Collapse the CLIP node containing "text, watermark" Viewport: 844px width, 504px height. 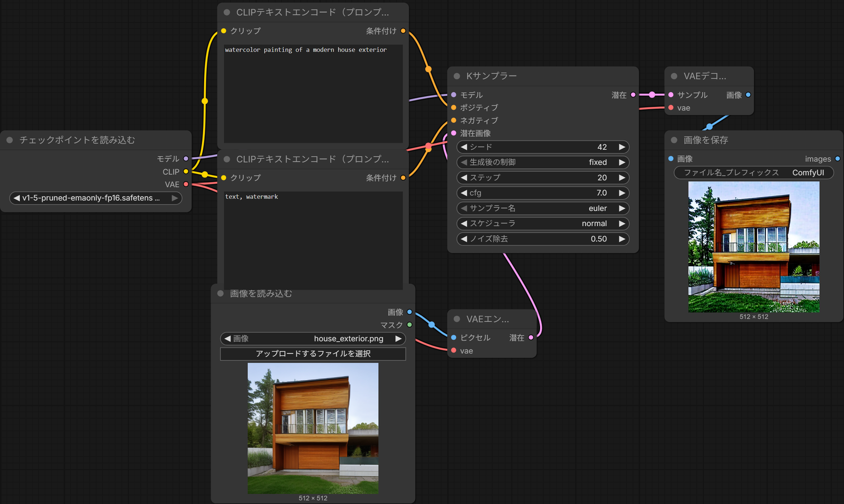(x=227, y=159)
